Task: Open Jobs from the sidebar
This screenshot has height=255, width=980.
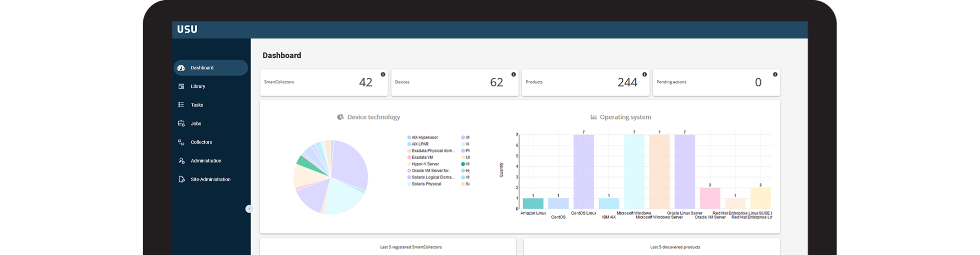Action: [210, 124]
